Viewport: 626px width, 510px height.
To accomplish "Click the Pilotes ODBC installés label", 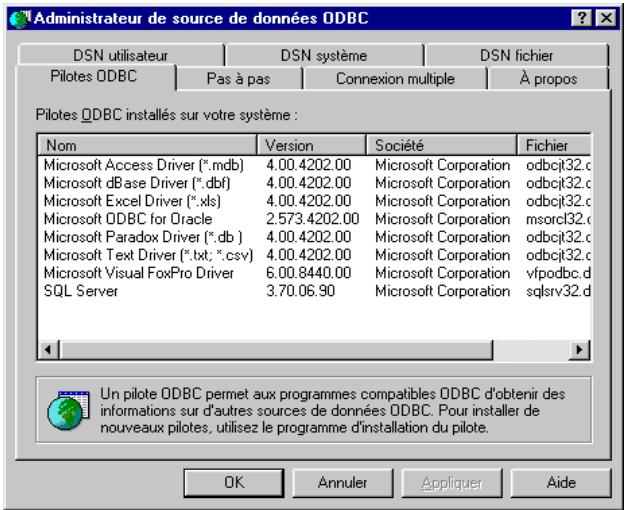I will [166, 115].
